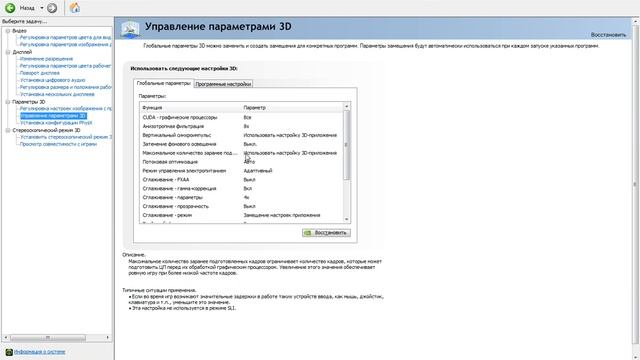Select 'Установка нескольких дисплеев' in tree

(x=57, y=94)
